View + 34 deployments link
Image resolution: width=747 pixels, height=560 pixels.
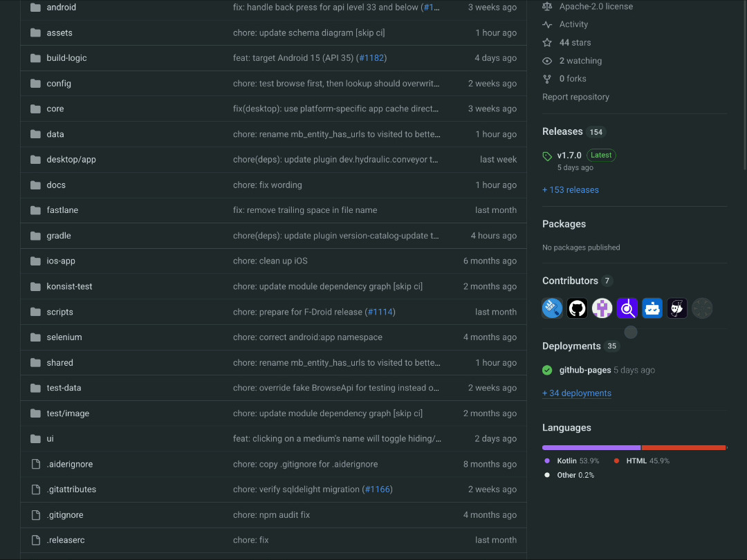tap(577, 393)
